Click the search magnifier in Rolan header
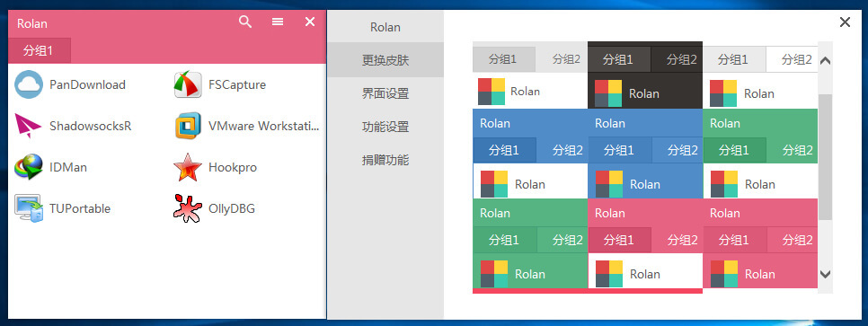The image size is (868, 326). [245, 22]
